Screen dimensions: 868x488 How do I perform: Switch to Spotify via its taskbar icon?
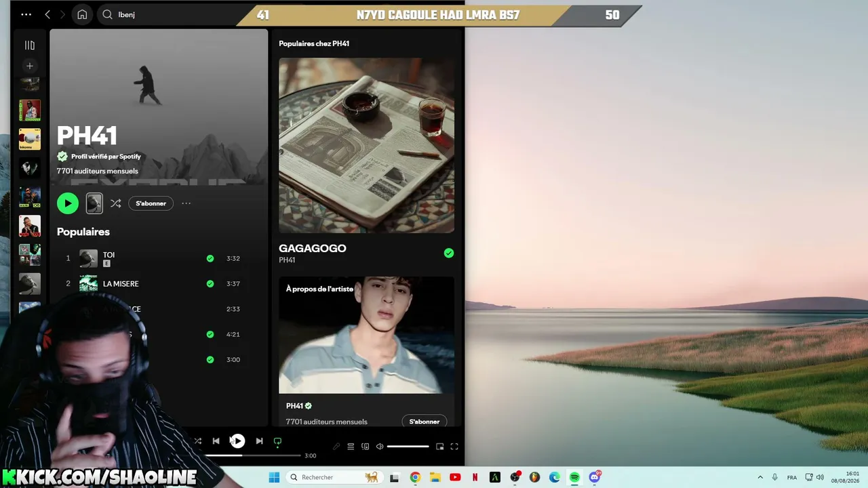tap(574, 477)
